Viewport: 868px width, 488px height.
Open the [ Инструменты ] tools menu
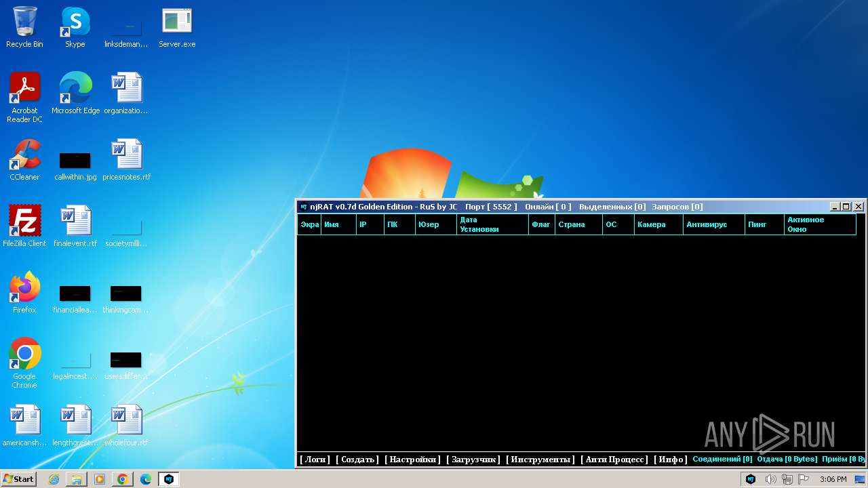tap(540, 460)
